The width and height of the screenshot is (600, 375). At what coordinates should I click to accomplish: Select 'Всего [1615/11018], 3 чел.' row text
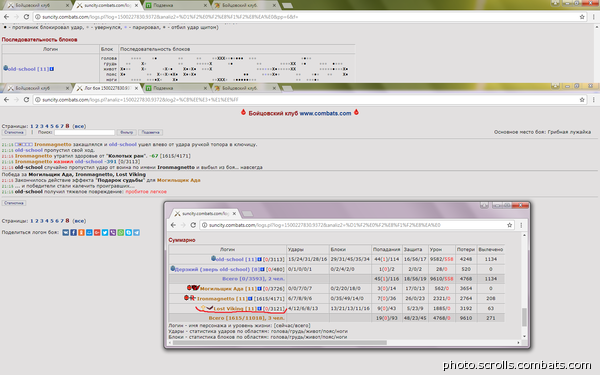pyautogui.click(x=246, y=318)
